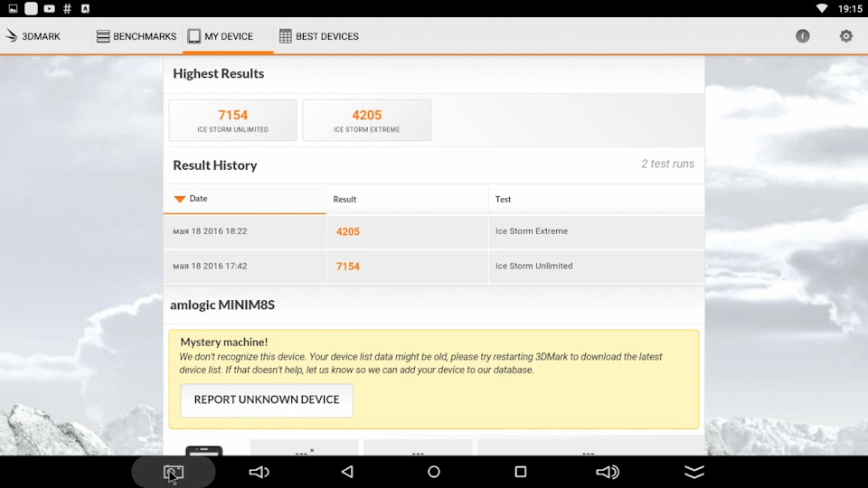868x488 pixels.
Task: Raise volume with the navigation bar speaker icon
Action: (x=608, y=472)
